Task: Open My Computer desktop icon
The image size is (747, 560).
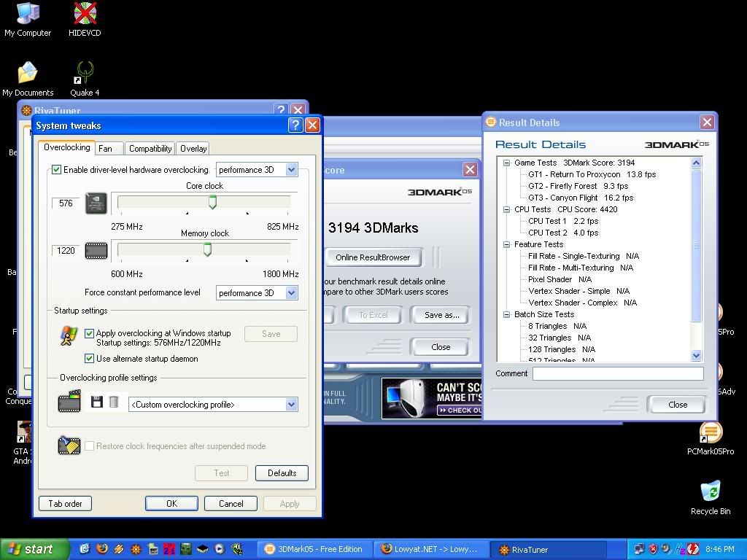Action: [x=28, y=14]
